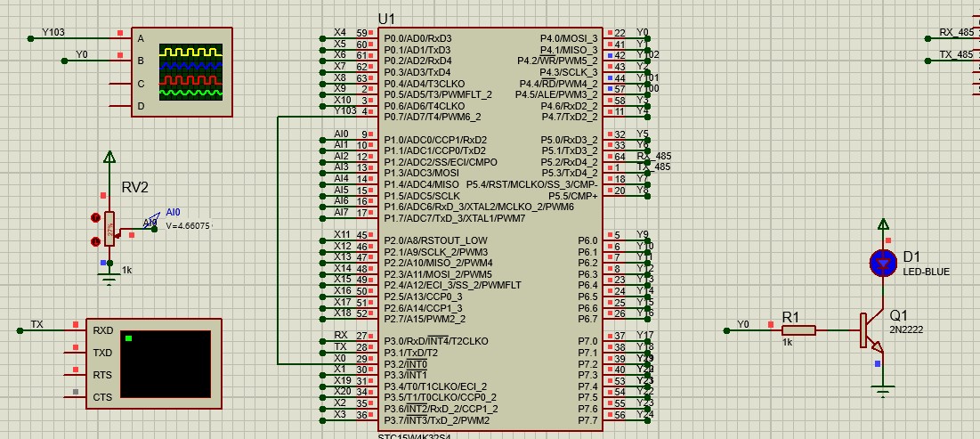Select the virtual terminal black screen
Screen dimensions: 980x439
click(166, 363)
